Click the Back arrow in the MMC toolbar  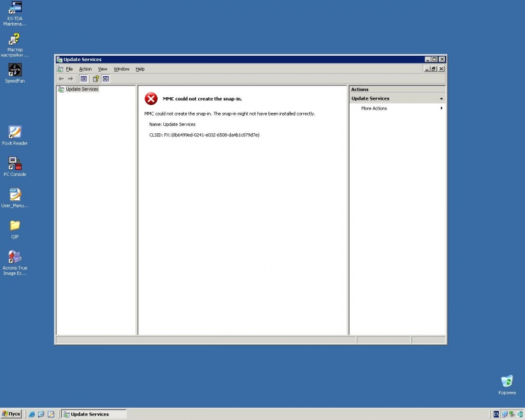pyautogui.click(x=61, y=79)
